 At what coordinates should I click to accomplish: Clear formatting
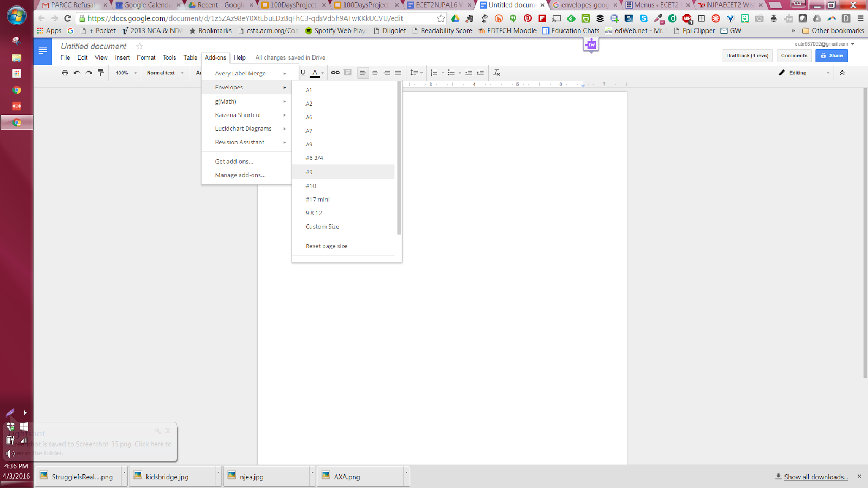coord(497,73)
